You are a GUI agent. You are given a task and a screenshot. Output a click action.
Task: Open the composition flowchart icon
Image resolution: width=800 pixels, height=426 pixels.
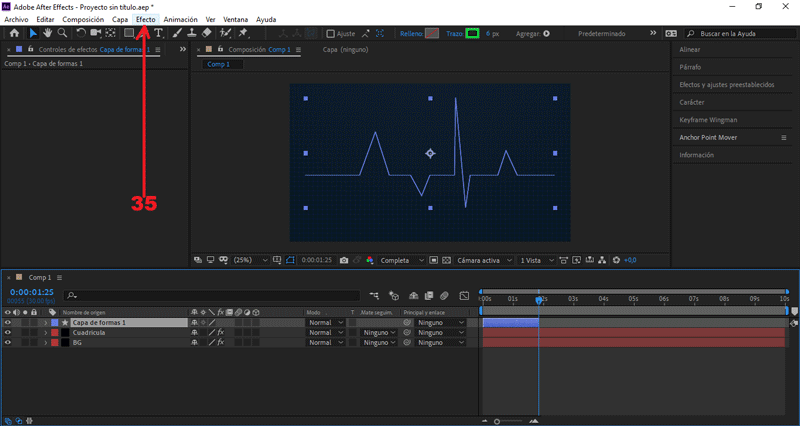click(603, 260)
